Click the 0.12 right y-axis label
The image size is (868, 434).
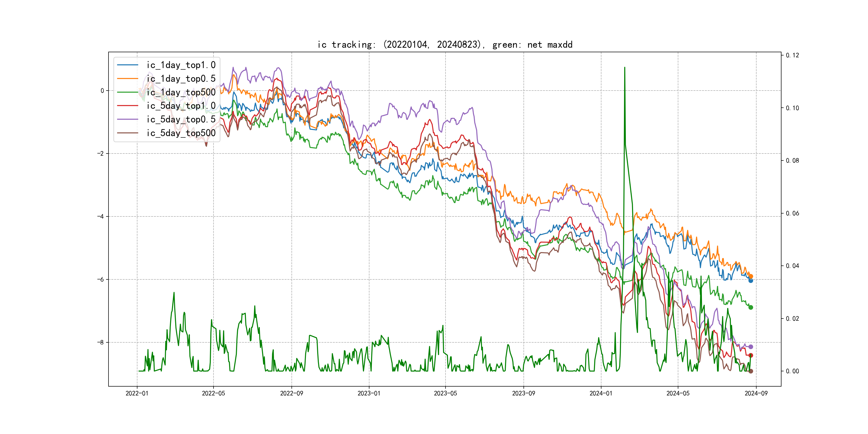[x=792, y=55]
